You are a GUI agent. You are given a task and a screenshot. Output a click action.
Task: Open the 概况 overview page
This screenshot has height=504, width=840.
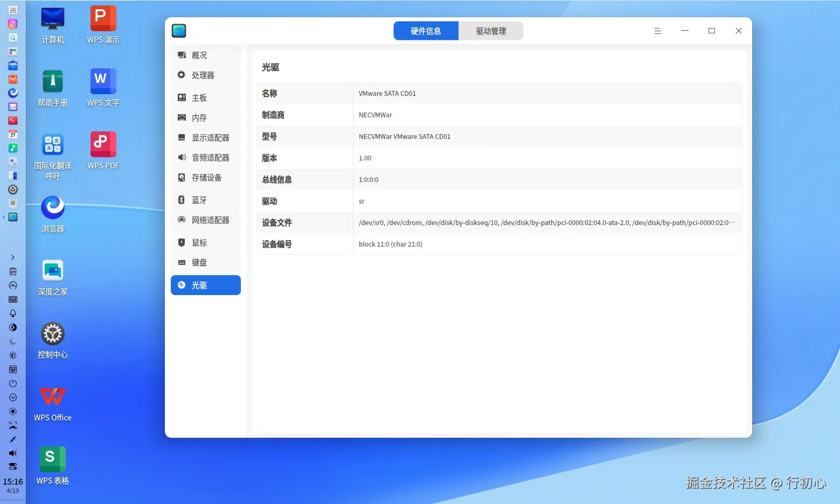coord(205,55)
